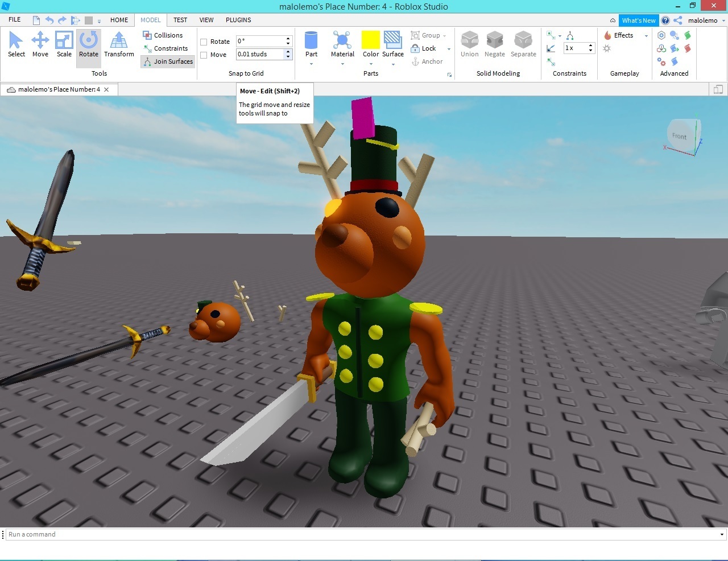Open the quick access toolbar customize arrow
The width and height of the screenshot is (728, 561).
point(99,21)
